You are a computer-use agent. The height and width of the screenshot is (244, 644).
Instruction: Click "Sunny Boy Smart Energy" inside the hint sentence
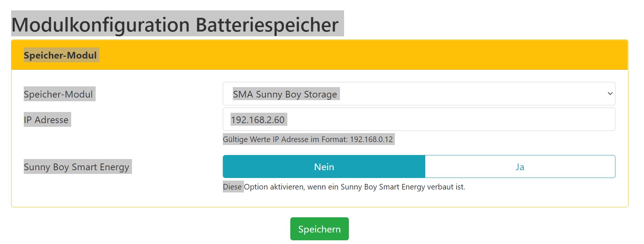[x=383, y=187]
